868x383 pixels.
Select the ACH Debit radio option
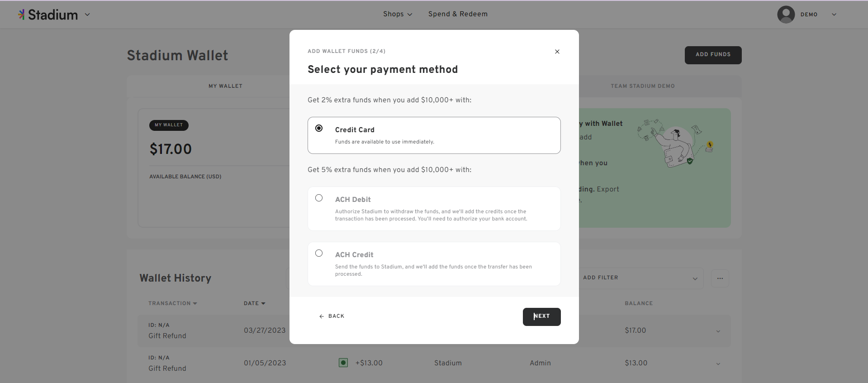pos(319,198)
